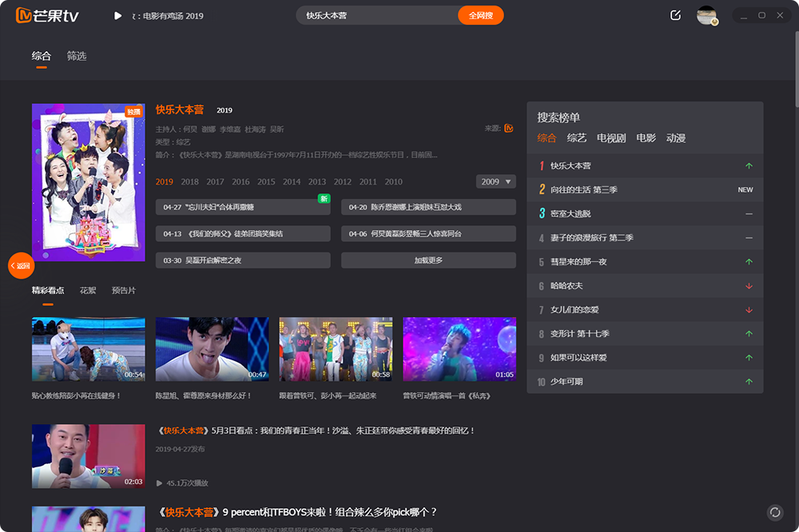Click 加载更多 to load more episodes
This screenshot has width=799, height=532.
pyautogui.click(x=428, y=260)
